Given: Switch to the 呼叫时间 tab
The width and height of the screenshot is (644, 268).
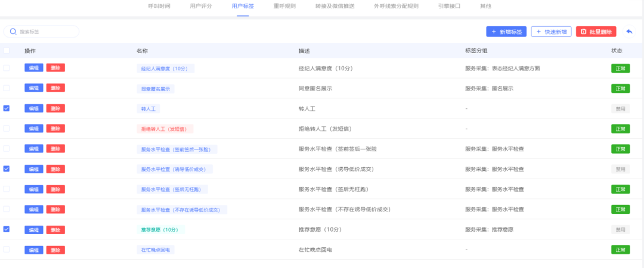Looking at the screenshot, I should pos(159,6).
